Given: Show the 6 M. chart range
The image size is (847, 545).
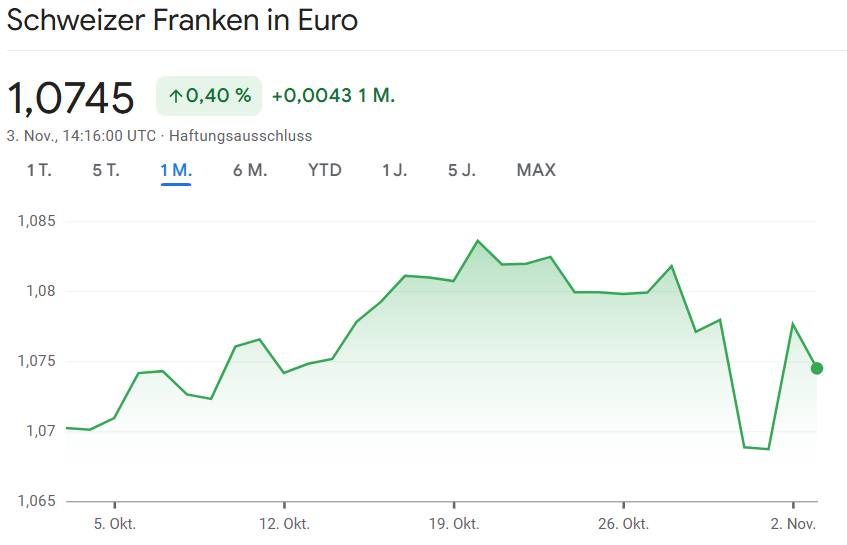Looking at the screenshot, I should 250,170.
